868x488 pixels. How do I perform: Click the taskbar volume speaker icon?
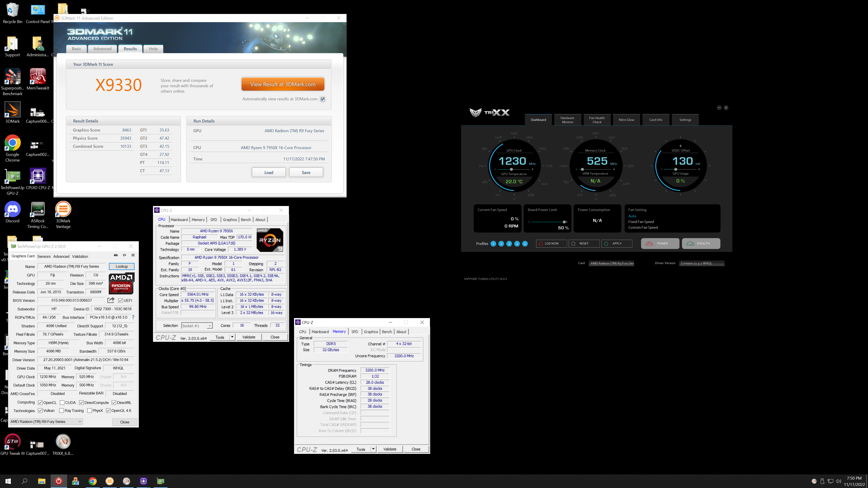tap(839, 481)
